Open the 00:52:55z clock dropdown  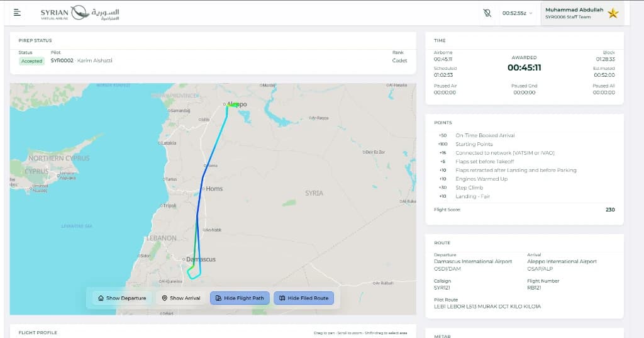coord(517,13)
